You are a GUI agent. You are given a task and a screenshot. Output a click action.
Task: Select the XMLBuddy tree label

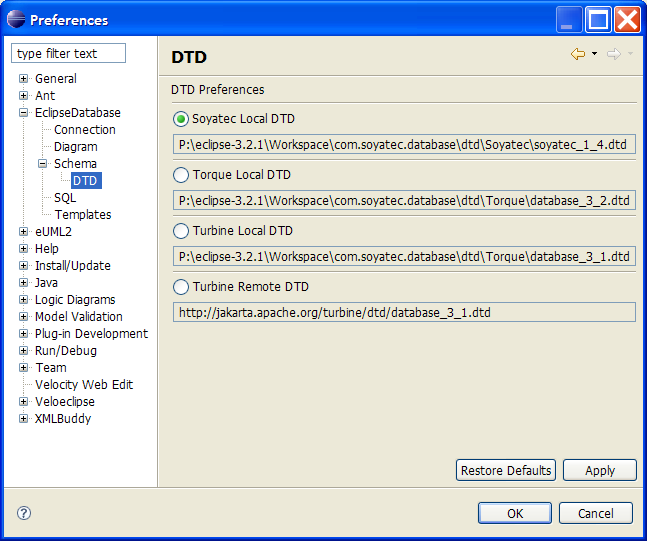[63, 418]
